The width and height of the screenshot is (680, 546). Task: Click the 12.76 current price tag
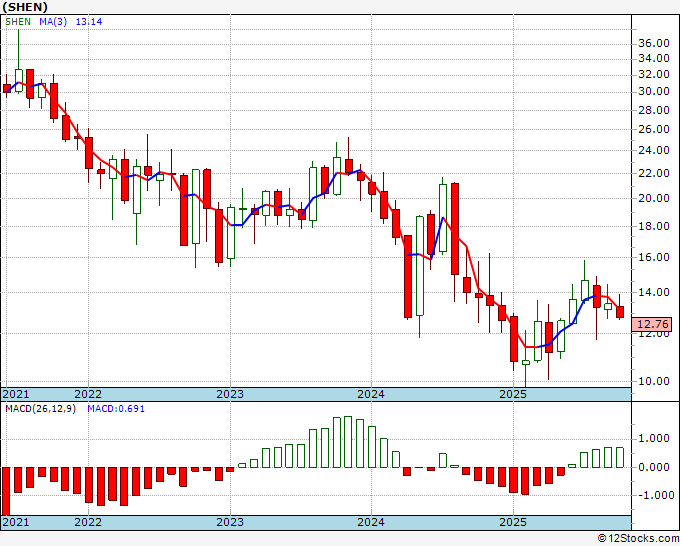(x=654, y=324)
